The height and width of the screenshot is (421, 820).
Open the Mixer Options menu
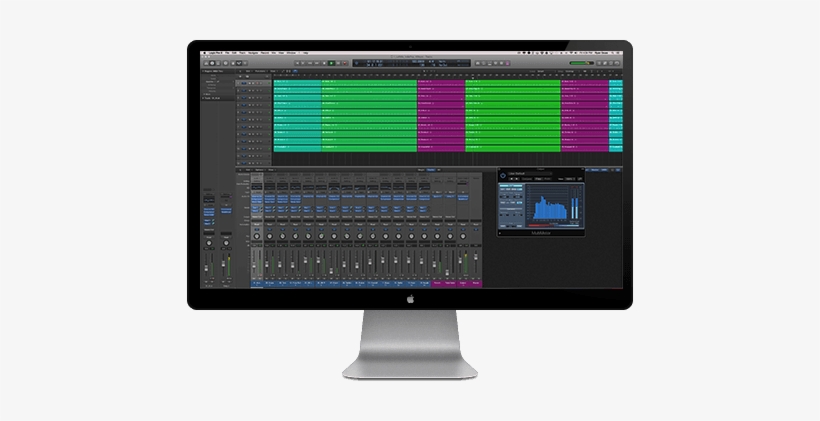pos(259,169)
